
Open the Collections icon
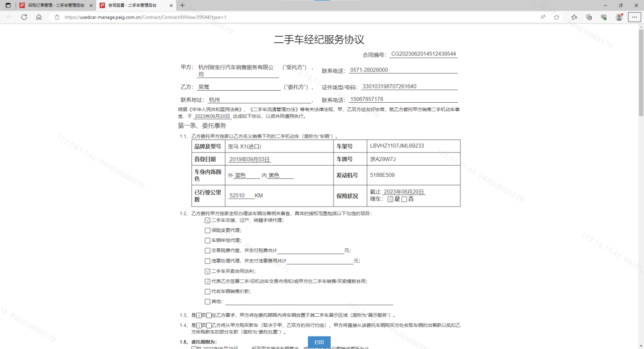(x=589, y=17)
